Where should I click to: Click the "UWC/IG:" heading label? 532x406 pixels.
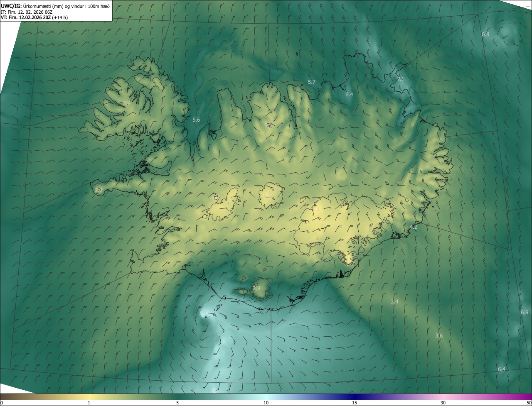point(11,6)
